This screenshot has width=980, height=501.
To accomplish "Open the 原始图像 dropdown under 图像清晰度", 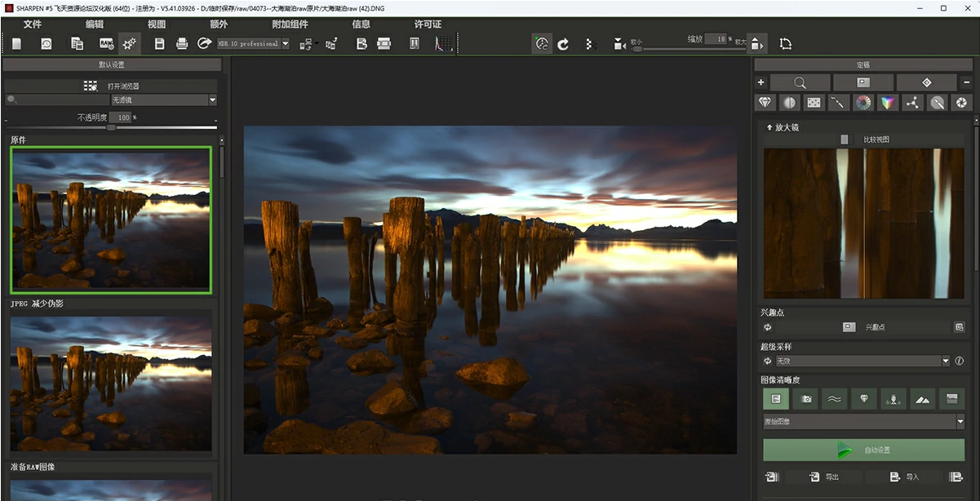I will [x=864, y=422].
